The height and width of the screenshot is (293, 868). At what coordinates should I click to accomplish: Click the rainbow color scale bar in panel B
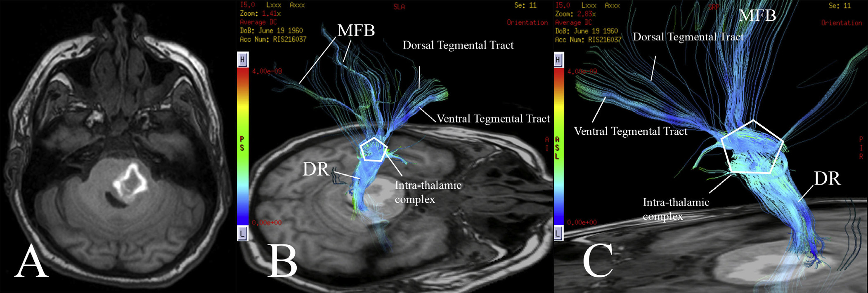242,146
